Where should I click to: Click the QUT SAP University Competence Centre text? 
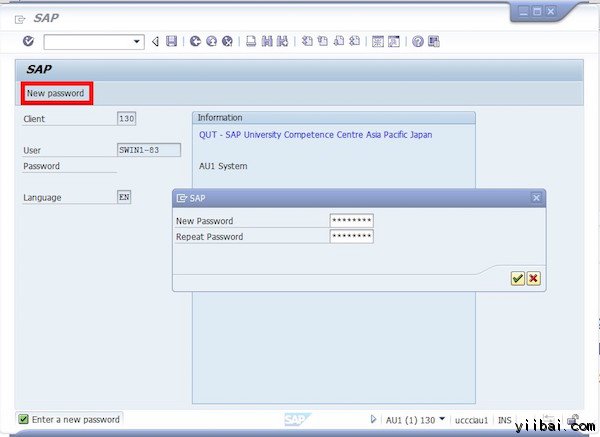point(315,135)
